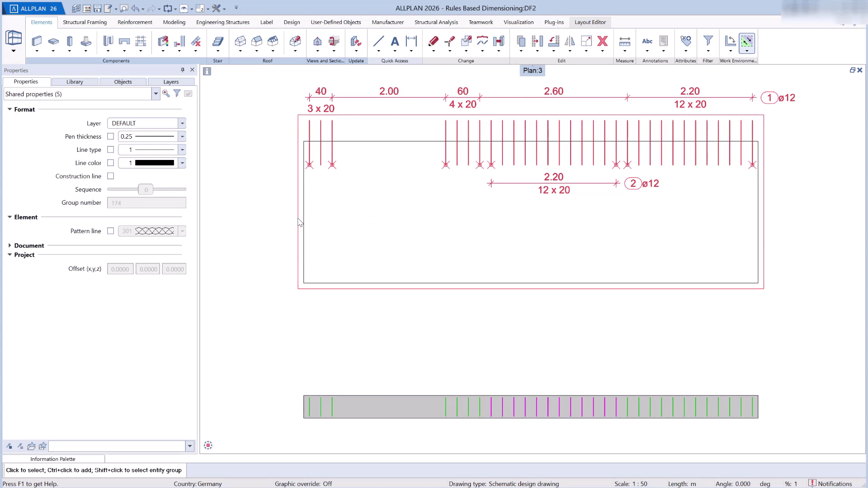Check the Pattern line checkbox
Viewport: 868px width, 488px height.
110,231
